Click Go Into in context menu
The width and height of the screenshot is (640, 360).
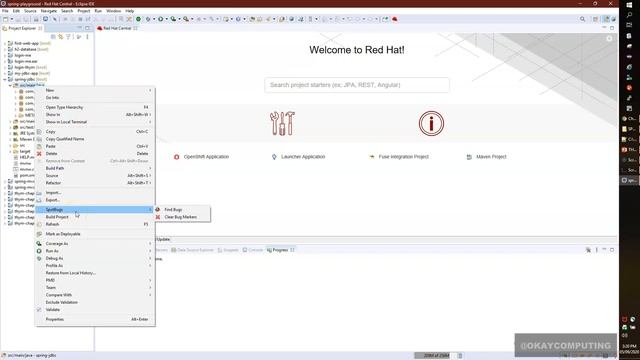(x=95, y=98)
